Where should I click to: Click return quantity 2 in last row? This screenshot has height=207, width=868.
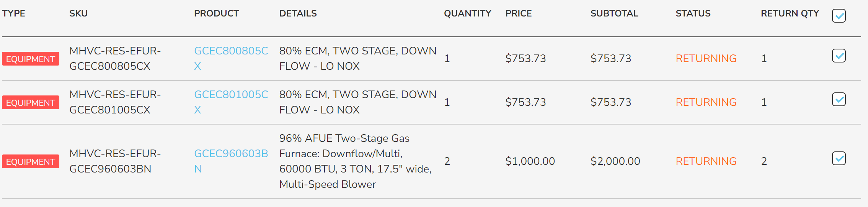pos(764,161)
